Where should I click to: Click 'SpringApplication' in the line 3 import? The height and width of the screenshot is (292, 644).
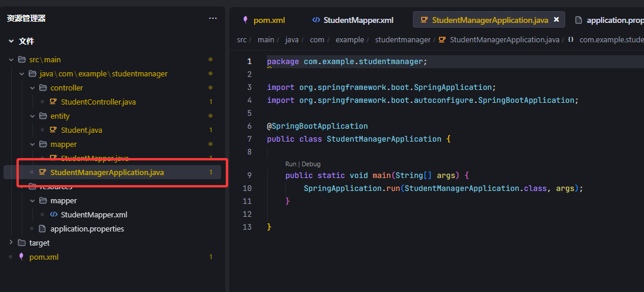454,88
